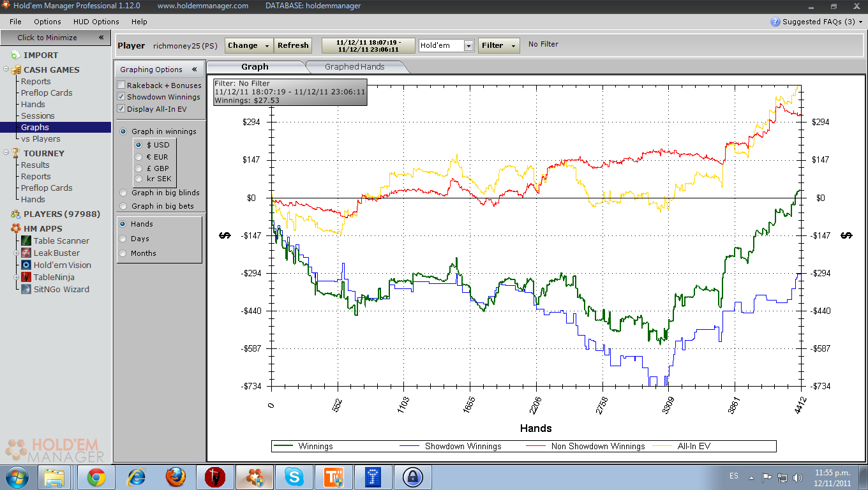Click the HM APPS section icon

coord(15,228)
